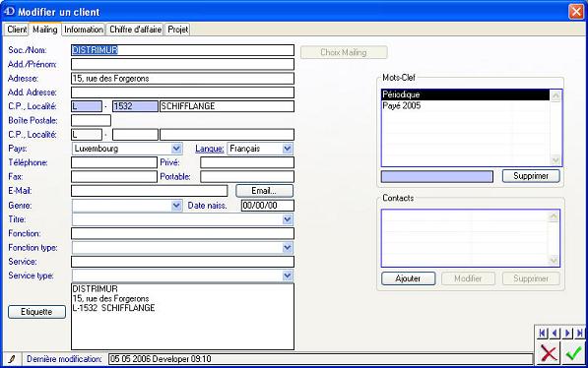This screenshot has width=588, height=368.
Task: Click the Email... button
Action: [x=264, y=191]
